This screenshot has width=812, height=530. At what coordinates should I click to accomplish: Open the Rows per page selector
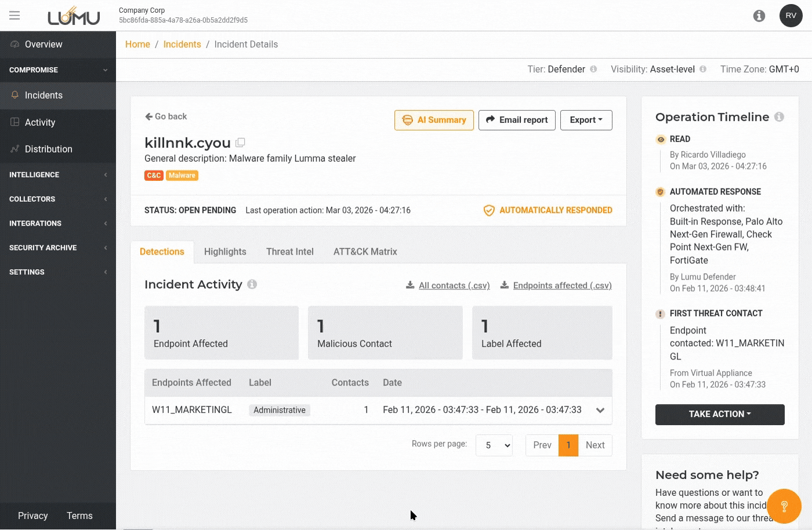[x=494, y=445]
